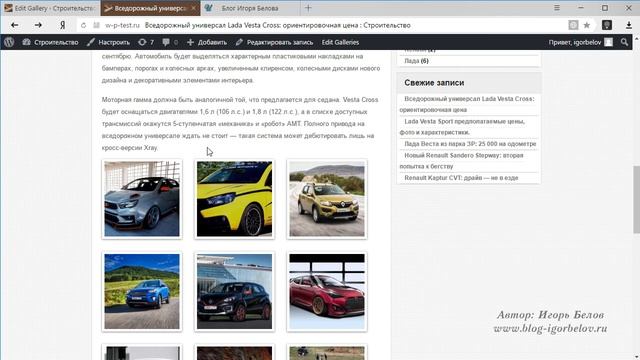Click the WordPress logo in admin bar

pos(9,42)
